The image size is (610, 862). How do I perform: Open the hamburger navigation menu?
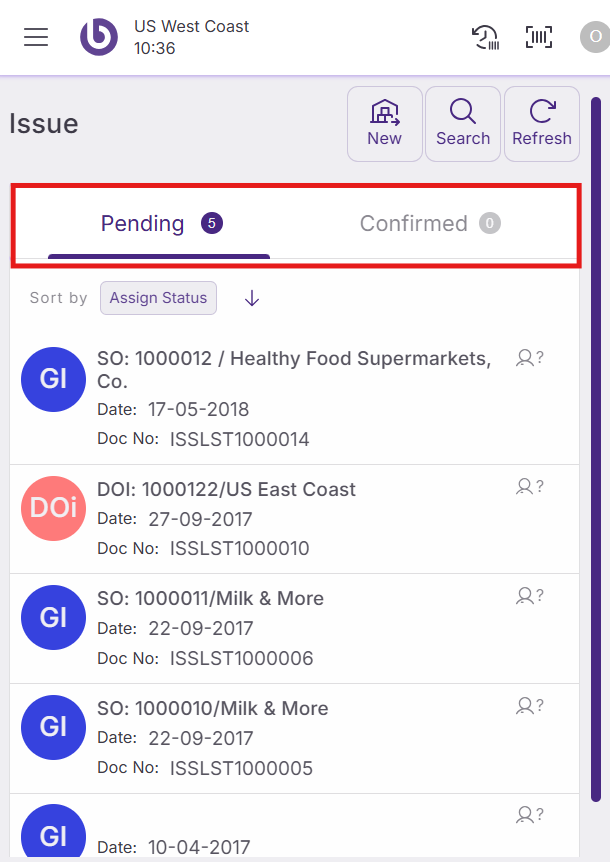point(36,38)
